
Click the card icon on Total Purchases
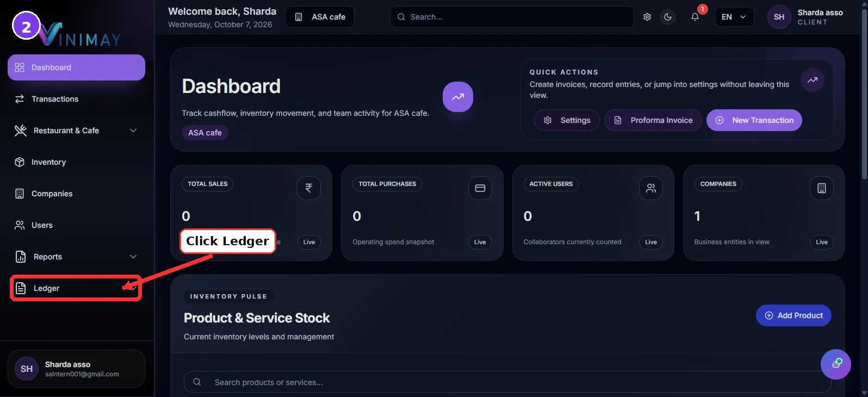[x=480, y=188]
